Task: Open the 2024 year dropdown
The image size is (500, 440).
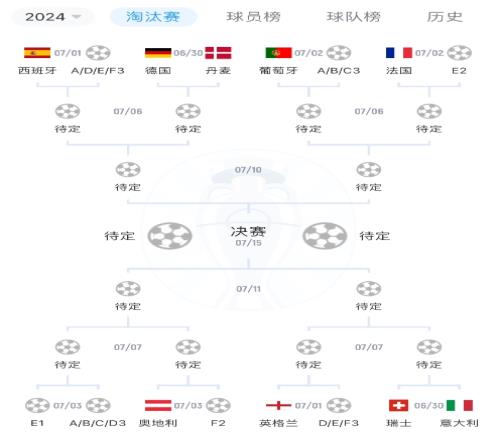Action: tap(53, 17)
